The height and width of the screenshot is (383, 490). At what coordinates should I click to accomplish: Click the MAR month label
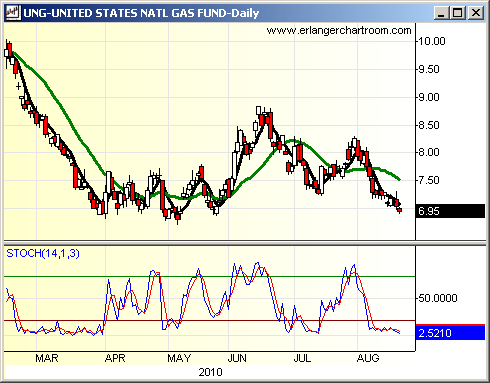[47, 358]
